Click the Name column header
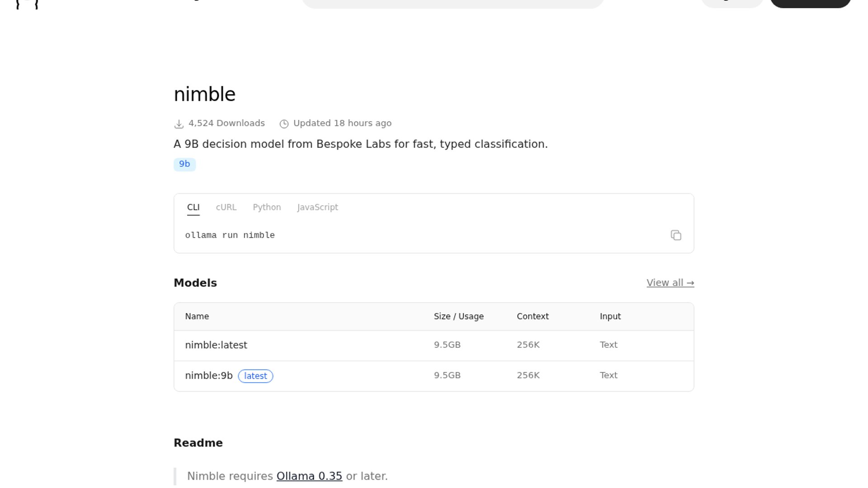 (x=197, y=316)
